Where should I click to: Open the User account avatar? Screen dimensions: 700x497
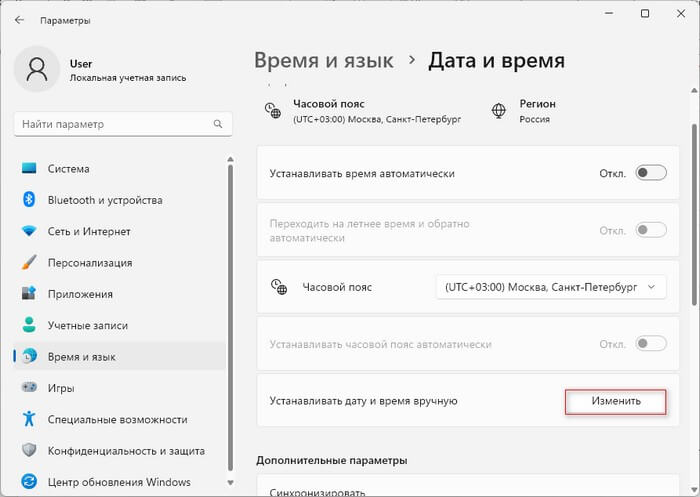pyautogui.click(x=37, y=69)
